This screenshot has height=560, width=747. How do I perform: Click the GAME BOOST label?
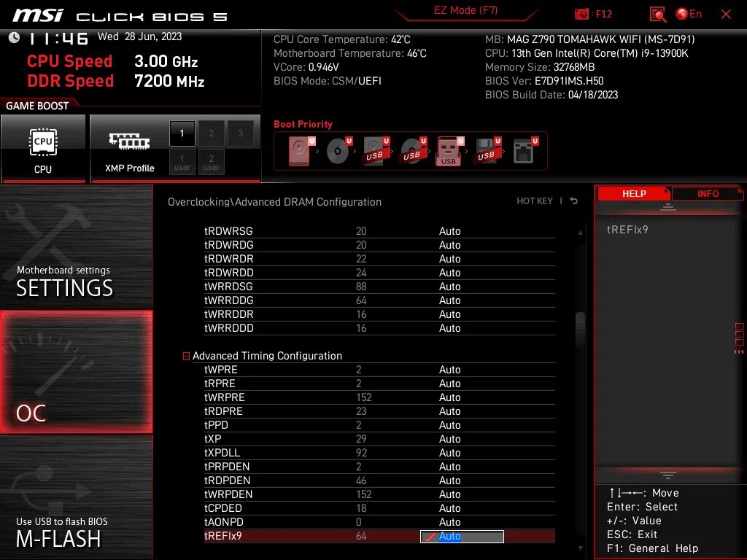tap(37, 106)
